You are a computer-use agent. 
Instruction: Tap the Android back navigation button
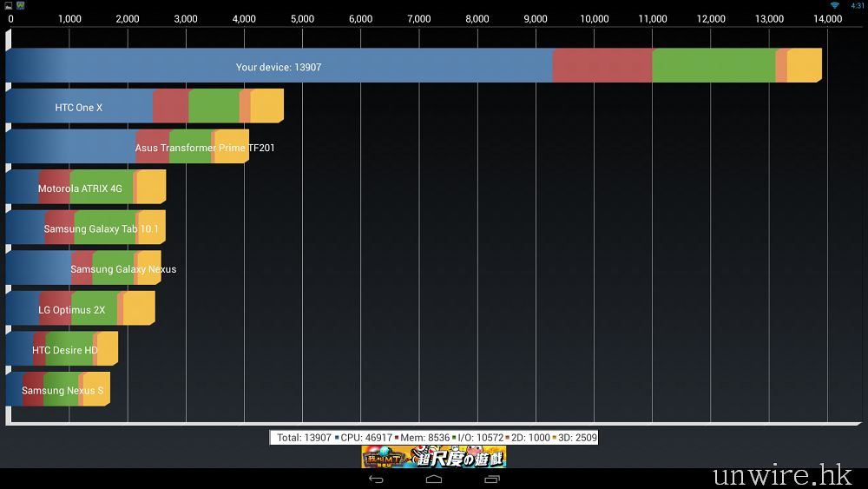pyautogui.click(x=376, y=479)
